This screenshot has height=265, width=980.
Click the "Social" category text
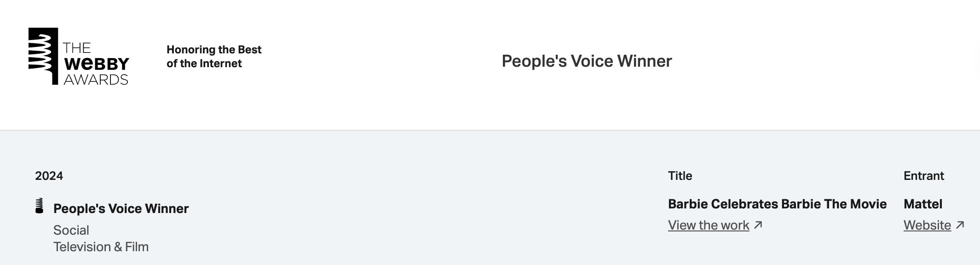tap(71, 230)
